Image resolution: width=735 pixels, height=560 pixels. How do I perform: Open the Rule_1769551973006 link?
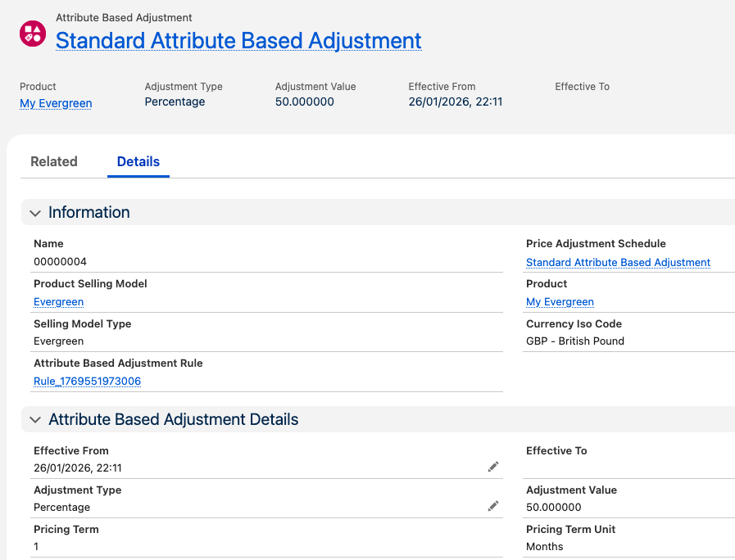click(x=87, y=381)
